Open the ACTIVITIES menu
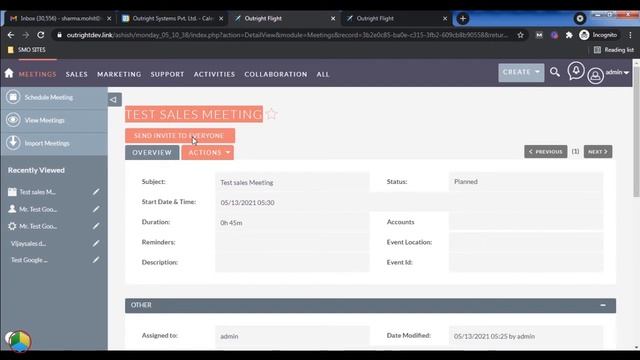Viewport: 640px width, 360px height. [214, 74]
